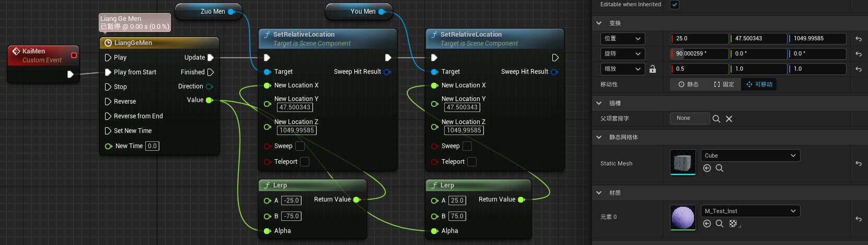This screenshot has height=245, width=868.
Task: Open the 位置 location type dropdown
Action: [623, 39]
